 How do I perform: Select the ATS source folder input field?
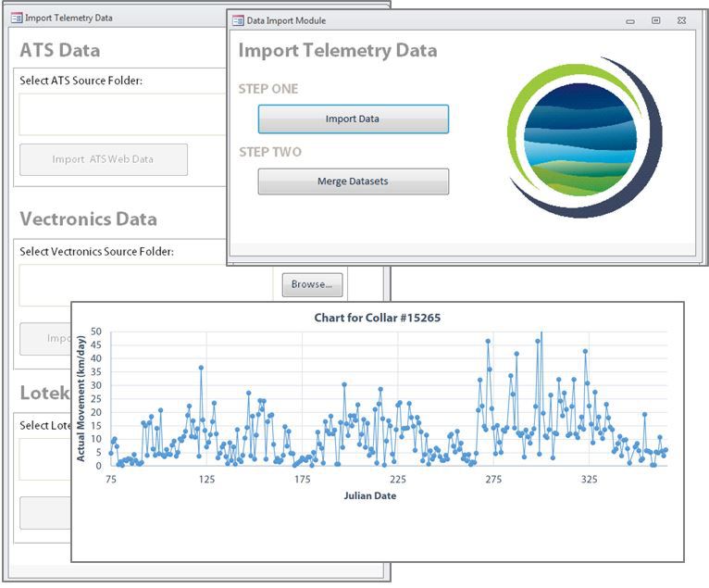pyautogui.click(x=122, y=115)
